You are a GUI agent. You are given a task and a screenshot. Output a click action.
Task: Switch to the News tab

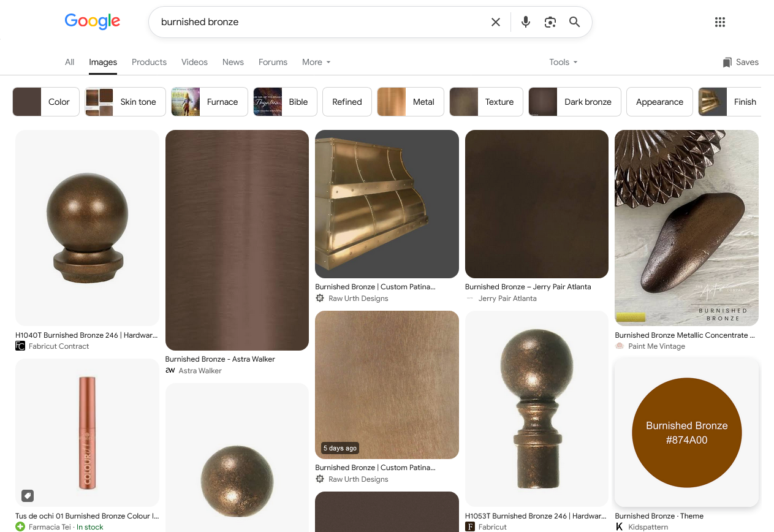click(x=233, y=62)
